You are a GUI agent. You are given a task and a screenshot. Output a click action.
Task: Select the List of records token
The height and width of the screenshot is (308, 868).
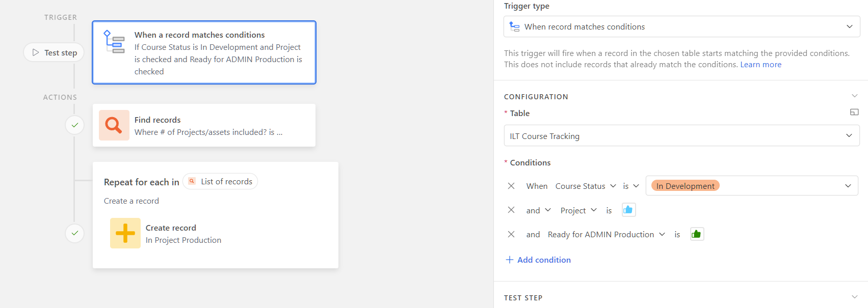pos(220,181)
